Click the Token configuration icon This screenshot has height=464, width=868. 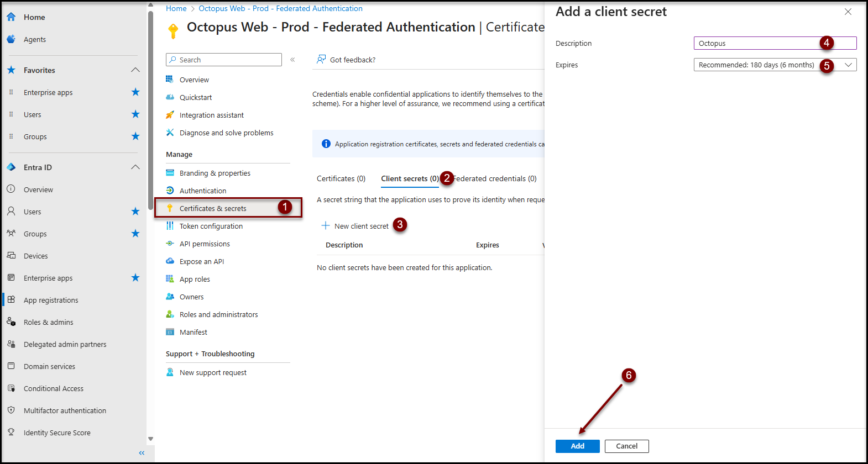pos(170,226)
